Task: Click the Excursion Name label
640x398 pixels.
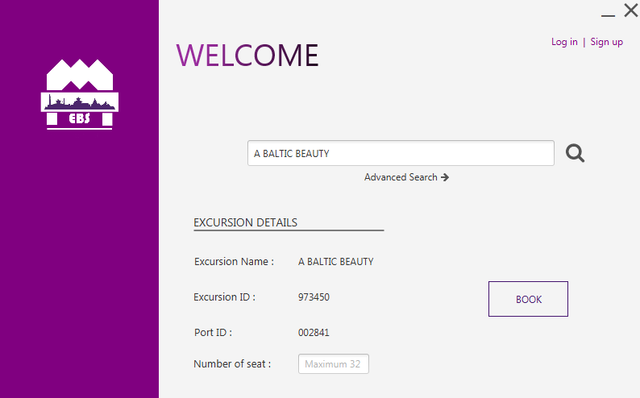Action: 234,261
